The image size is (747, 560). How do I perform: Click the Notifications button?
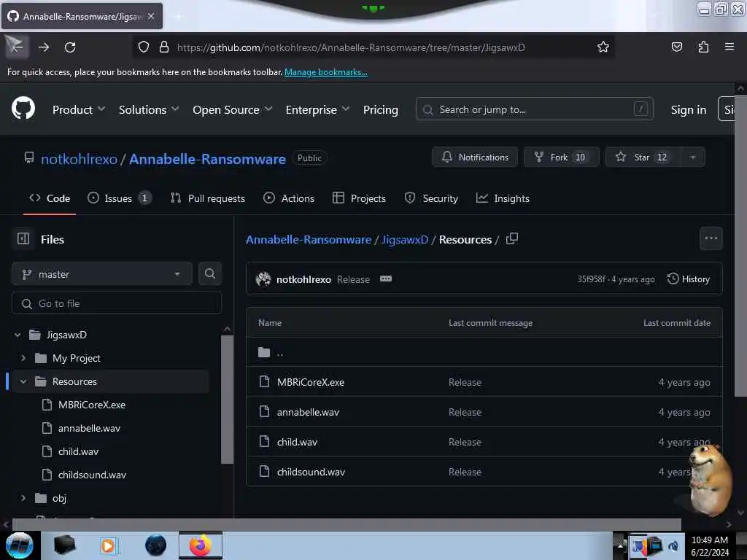pos(474,157)
